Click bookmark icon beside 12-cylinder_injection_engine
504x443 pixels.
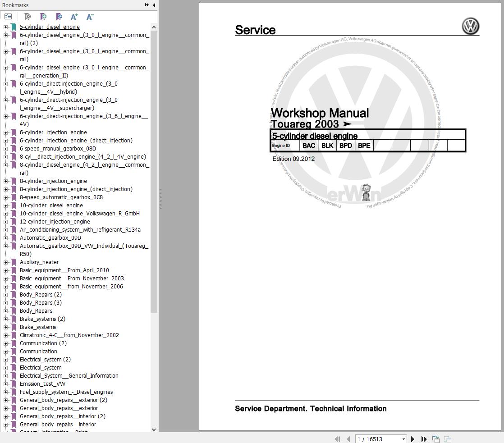pyautogui.click(x=14, y=222)
